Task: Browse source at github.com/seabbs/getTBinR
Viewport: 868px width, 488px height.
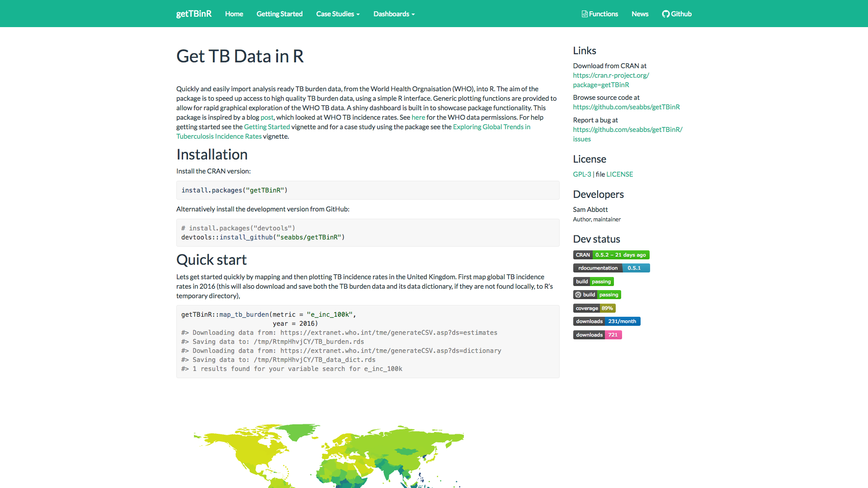Action: (x=627, y=107)
